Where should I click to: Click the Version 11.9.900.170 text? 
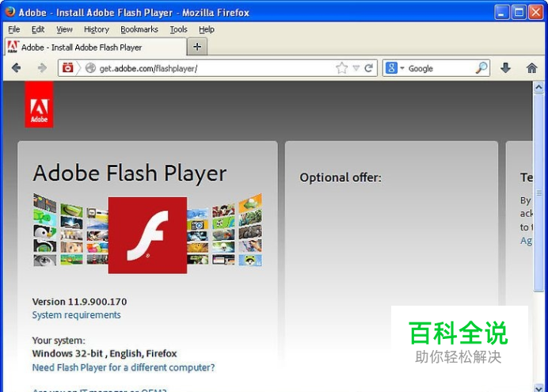(79, 302)
